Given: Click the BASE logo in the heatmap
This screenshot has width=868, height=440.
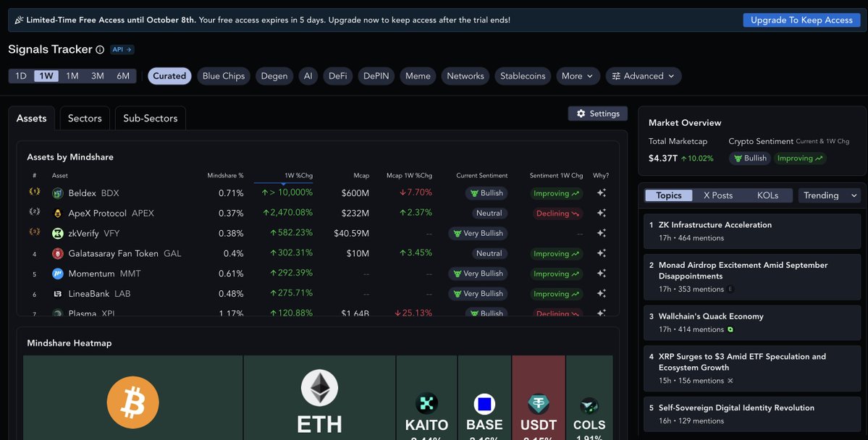Looking at the screenshot, I should click(484, 404).
